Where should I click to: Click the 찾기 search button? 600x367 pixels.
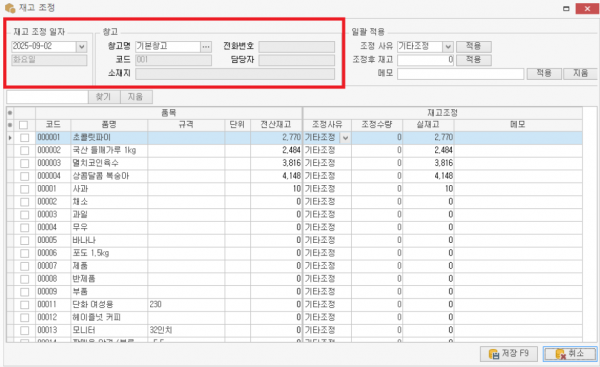click(104, 97)
